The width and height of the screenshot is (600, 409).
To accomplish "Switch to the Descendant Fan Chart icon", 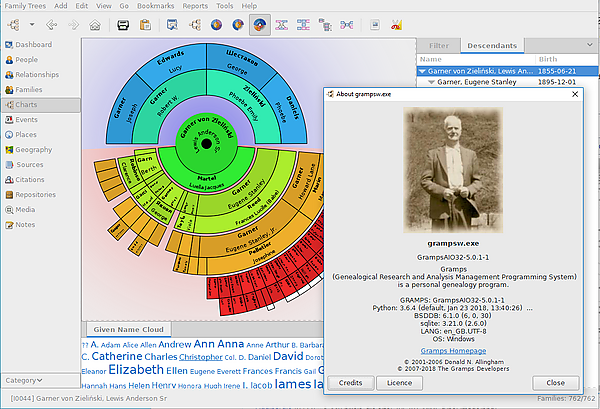I will [x=238, y=25].
